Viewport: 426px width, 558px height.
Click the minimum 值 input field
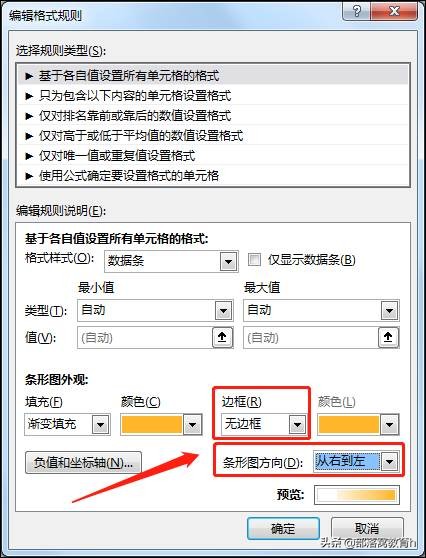(145, 337)
